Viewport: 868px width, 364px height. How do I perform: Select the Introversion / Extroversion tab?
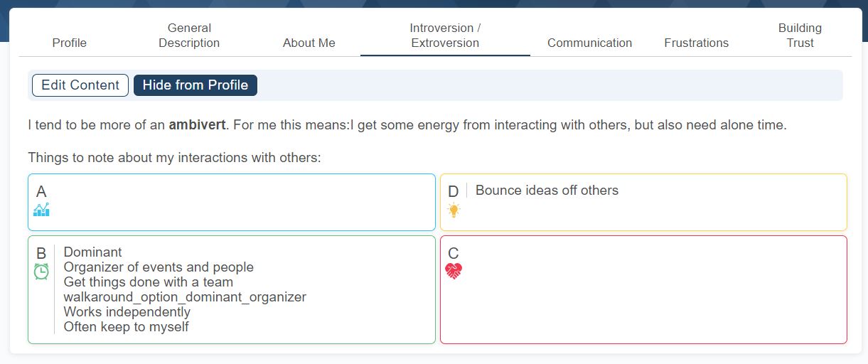coord(445,36)
